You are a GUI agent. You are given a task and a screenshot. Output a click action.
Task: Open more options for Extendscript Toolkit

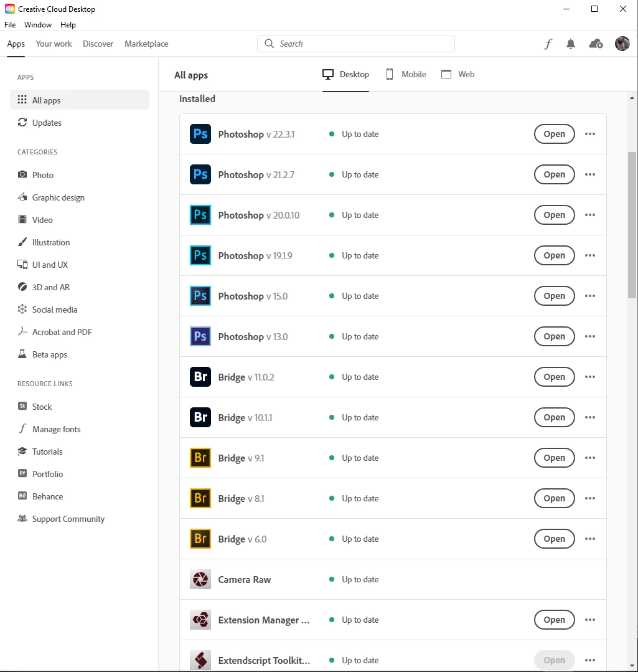590,660
